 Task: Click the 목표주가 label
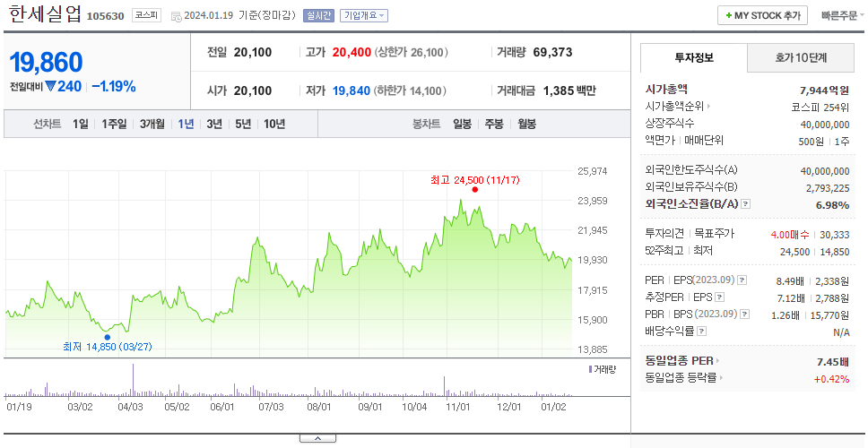[714, 233]
